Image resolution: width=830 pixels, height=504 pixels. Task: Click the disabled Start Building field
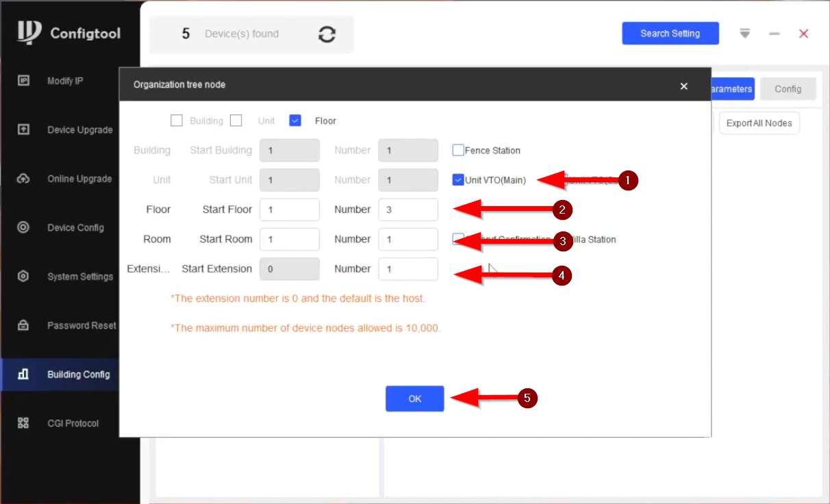pos(290,150)
